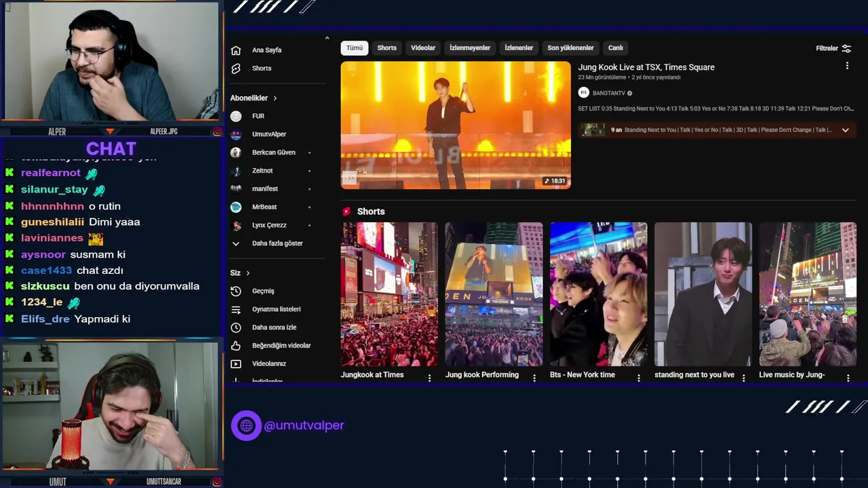Open three-dot menu for Jung kook Performing short
The height and width of the screenshot is (488, 868).
coord(534,378)
